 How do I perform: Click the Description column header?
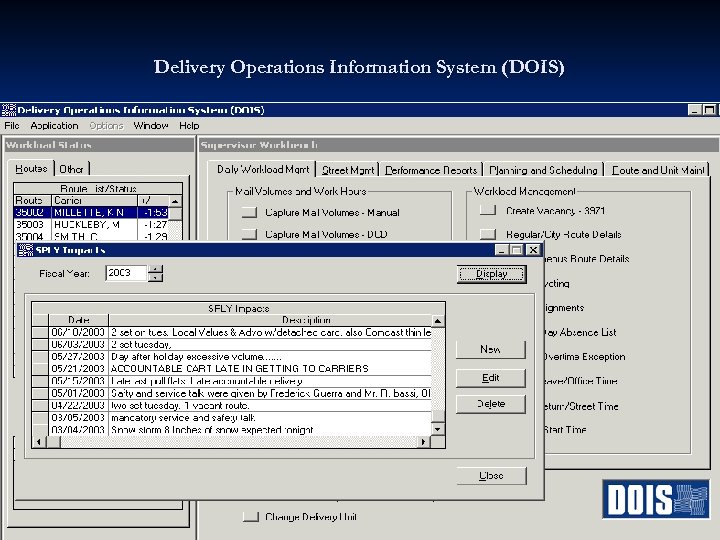coord(270,320)
